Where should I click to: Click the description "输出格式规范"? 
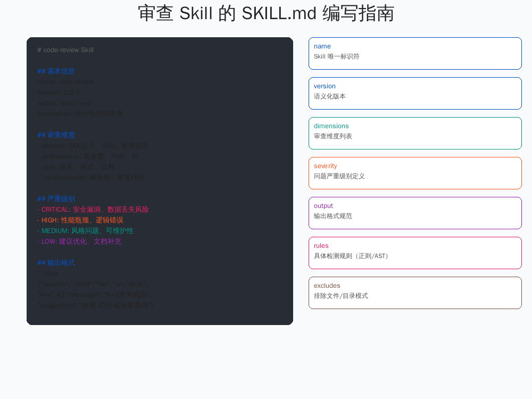click(x=333, y=216)
